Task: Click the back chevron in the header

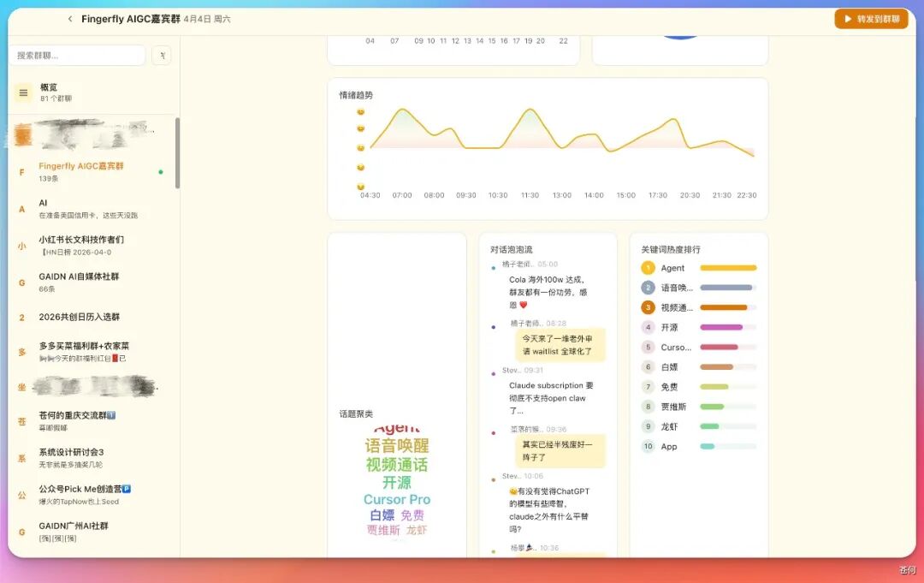Action: [x=69, y=18]
